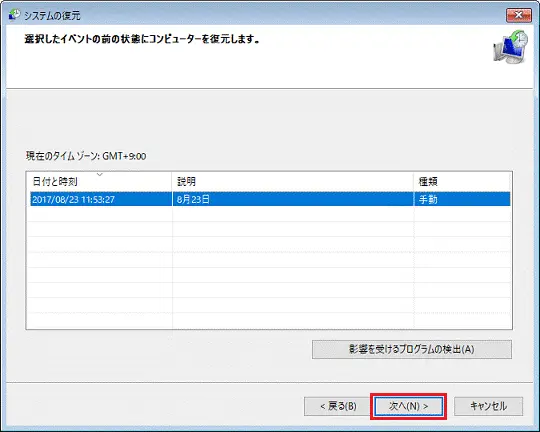
Task: Close the システムの復元 window
Action: 519,15
